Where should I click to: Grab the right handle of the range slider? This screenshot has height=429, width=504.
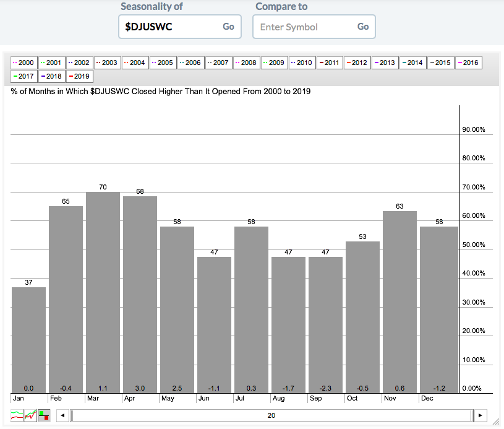pyautogui.click(x=472, y=415)
